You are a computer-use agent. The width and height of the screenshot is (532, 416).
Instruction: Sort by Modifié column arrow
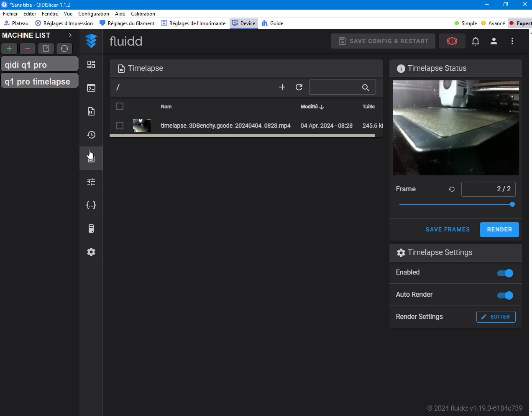click(322, 107)
